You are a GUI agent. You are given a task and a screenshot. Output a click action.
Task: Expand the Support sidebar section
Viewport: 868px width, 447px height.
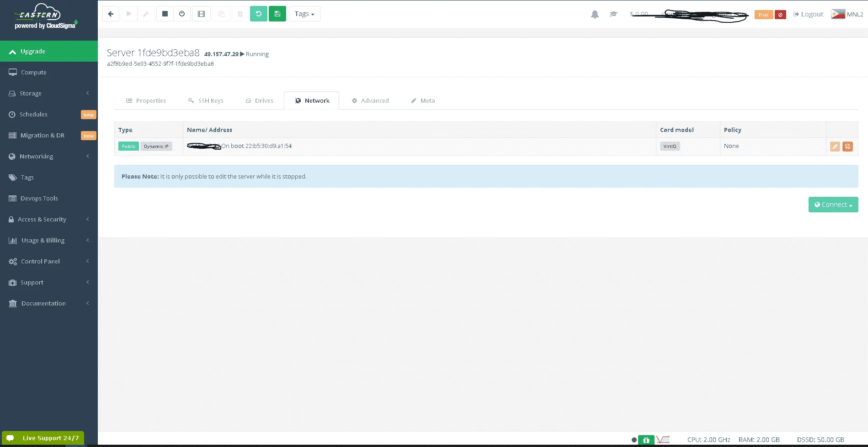pos(49,282)
